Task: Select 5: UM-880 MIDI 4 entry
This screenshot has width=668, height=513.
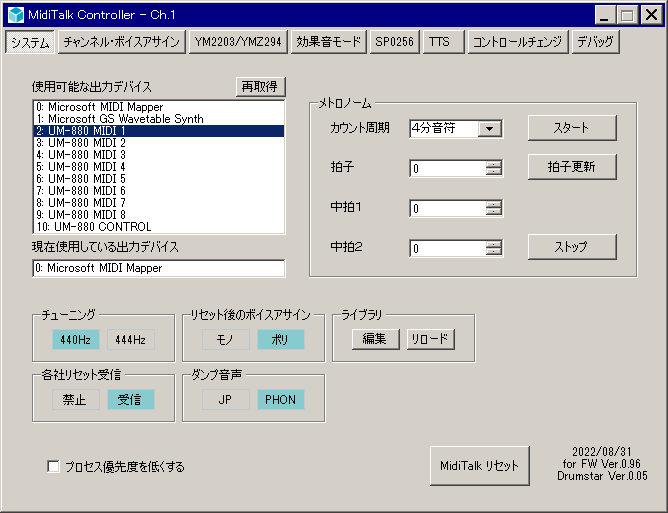Action: 158,167
